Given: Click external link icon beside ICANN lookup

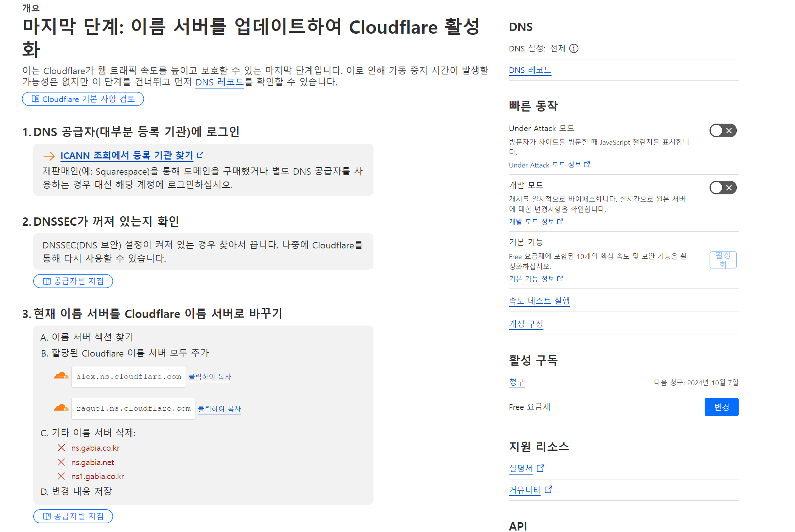Looking at the screenshot, I should 200,155.
